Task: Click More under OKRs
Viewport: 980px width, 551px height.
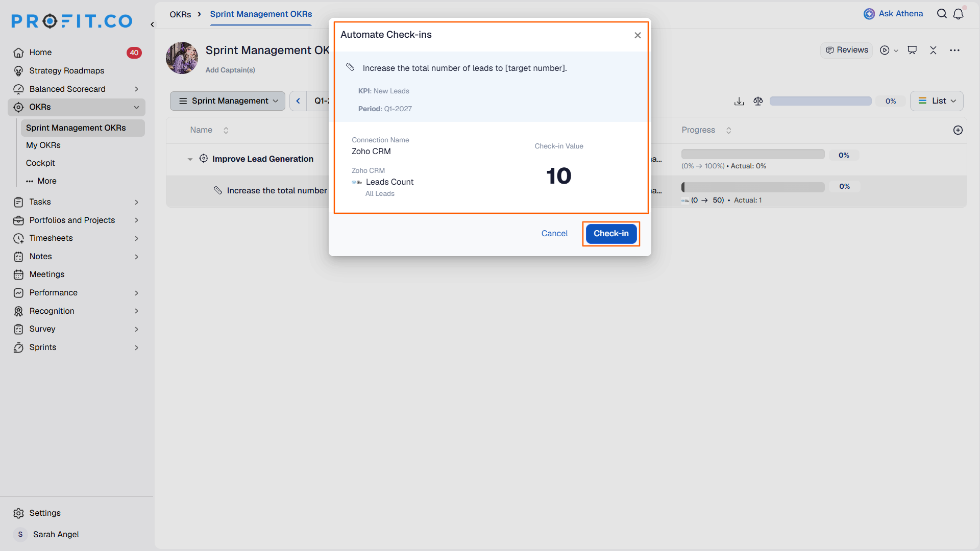Action: 41,181
